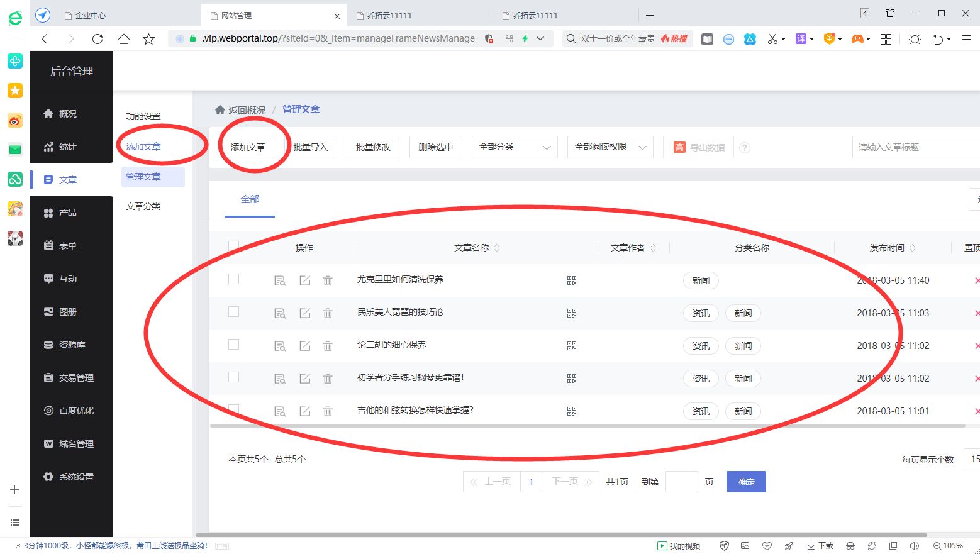Expand the browser address bar dropdown arrow

(540, 38)
